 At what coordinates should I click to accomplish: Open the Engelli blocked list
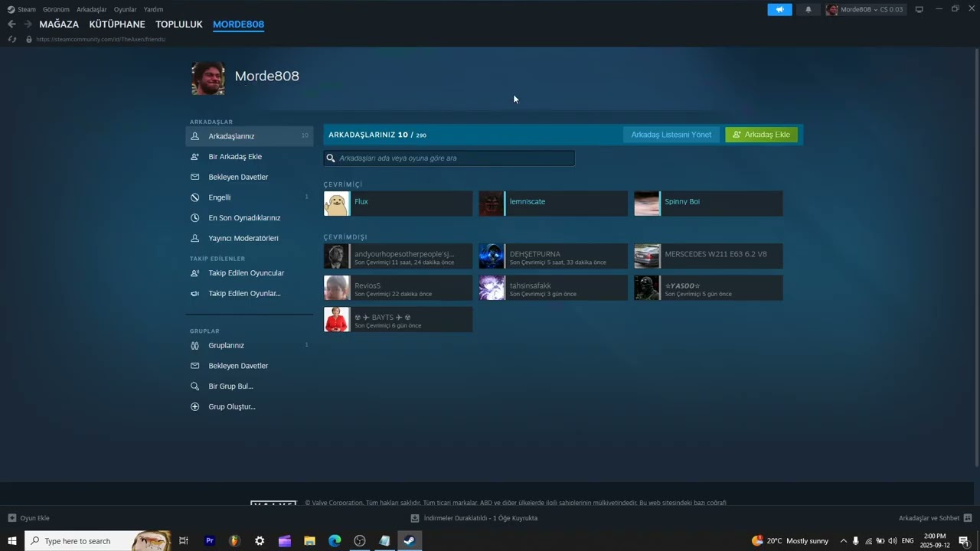(x=250, y=197)
